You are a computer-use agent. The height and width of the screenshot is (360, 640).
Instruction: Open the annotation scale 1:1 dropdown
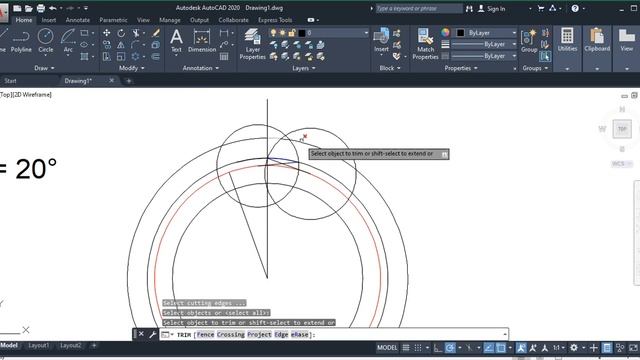pos(558,348)
